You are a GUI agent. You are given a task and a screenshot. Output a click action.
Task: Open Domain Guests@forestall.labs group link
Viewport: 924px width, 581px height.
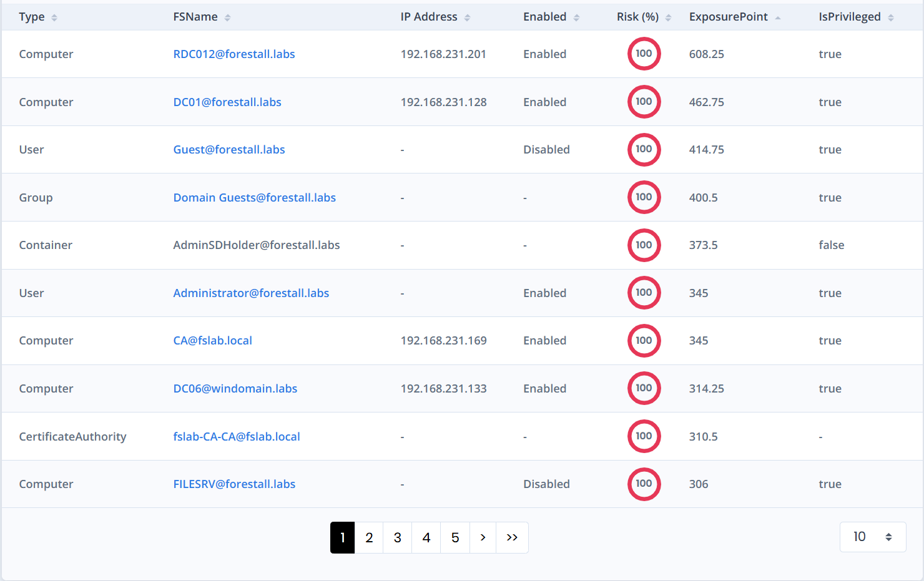(x=254, y=198)
